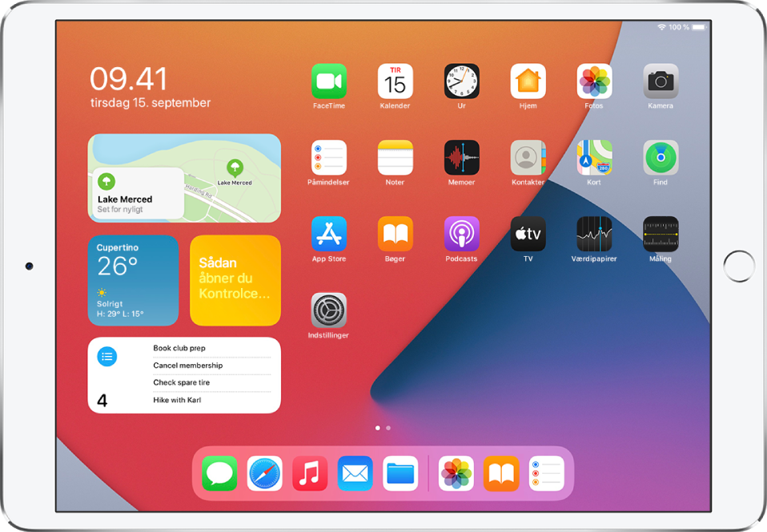Launch the Kamera app

tap(661, 81)
